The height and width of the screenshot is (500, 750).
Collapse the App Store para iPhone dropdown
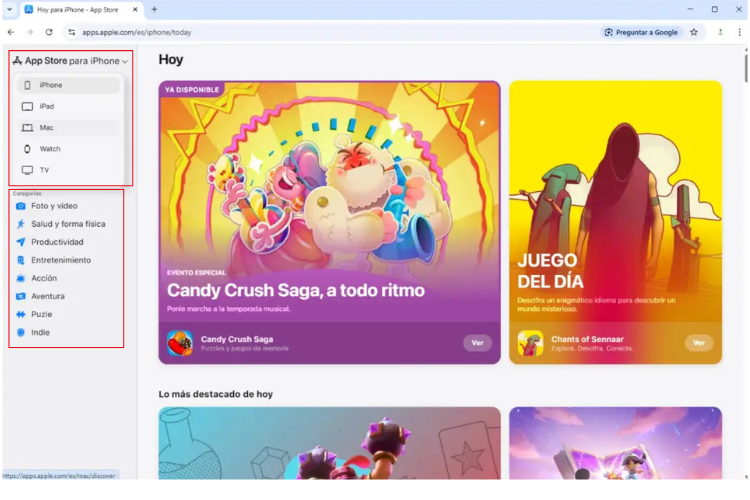[124, 62]
